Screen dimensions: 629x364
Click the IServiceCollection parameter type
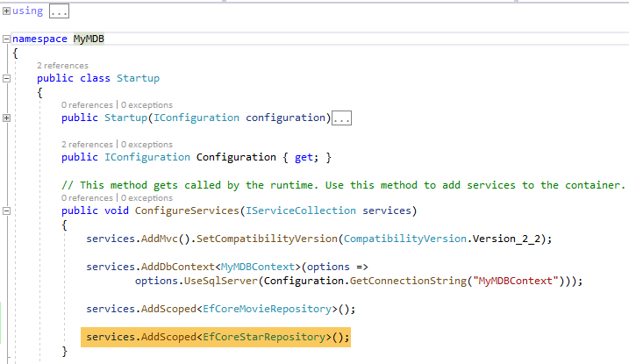tap(301, 211)
